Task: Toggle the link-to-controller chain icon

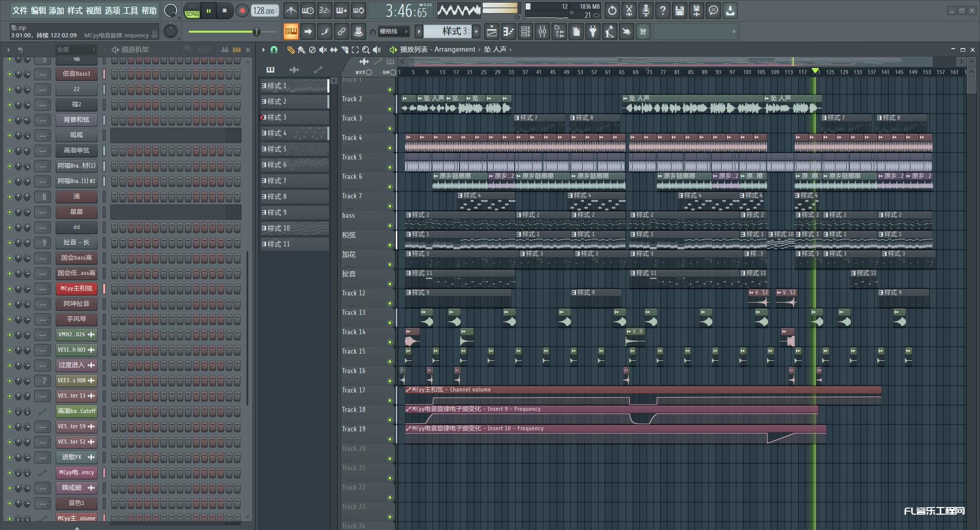Action: [x=342, y=32]
